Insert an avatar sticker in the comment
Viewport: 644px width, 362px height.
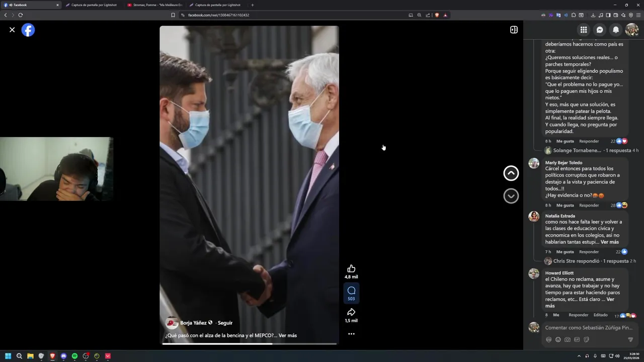pyautogui.click(x=548, y=339)
